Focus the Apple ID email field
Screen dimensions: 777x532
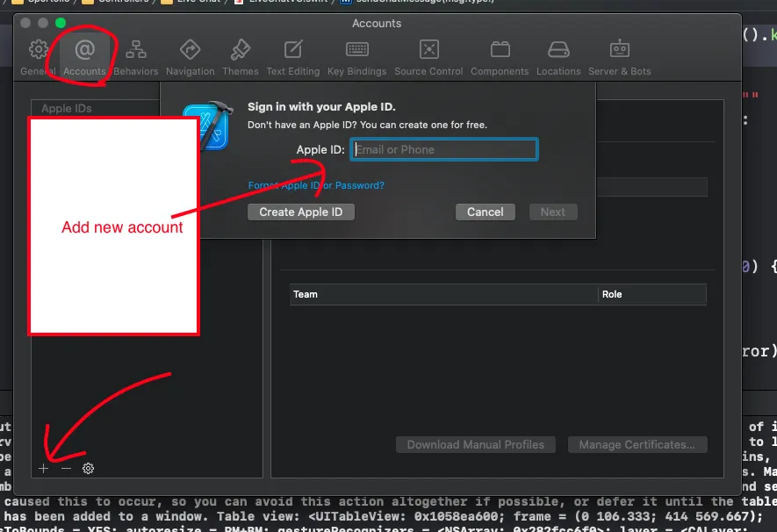point(444,149)
